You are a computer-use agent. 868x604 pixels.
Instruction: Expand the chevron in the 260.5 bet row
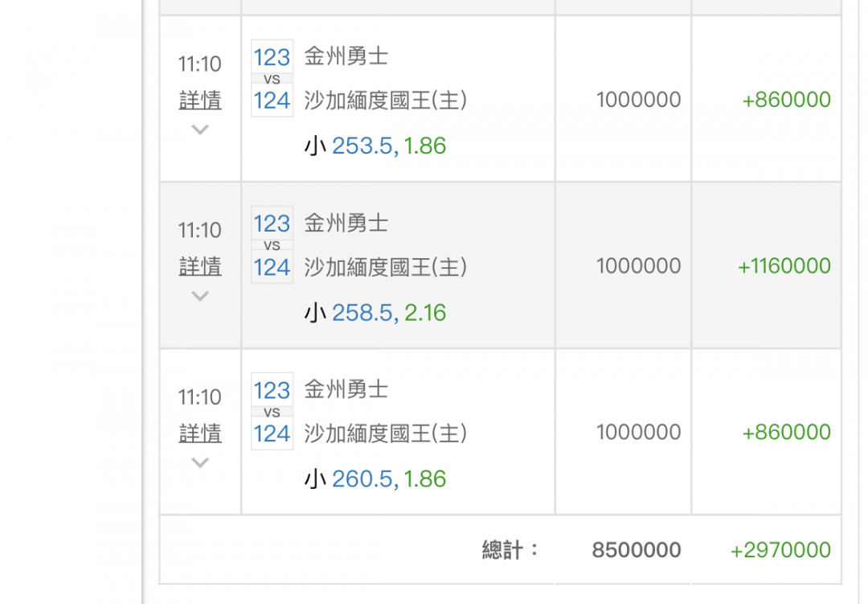point(200,462)
